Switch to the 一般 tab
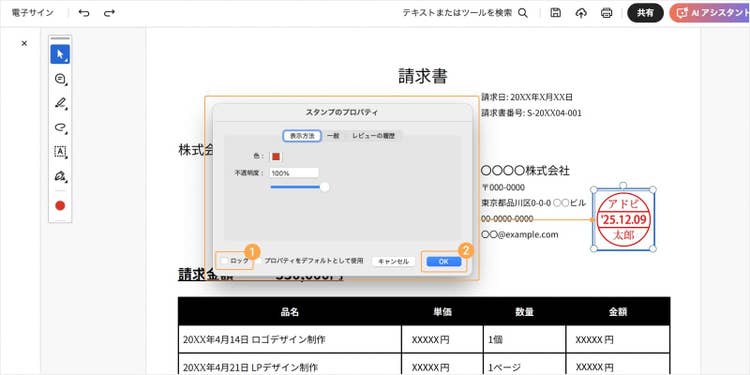 pyautogui.click(x=333, y=136)
